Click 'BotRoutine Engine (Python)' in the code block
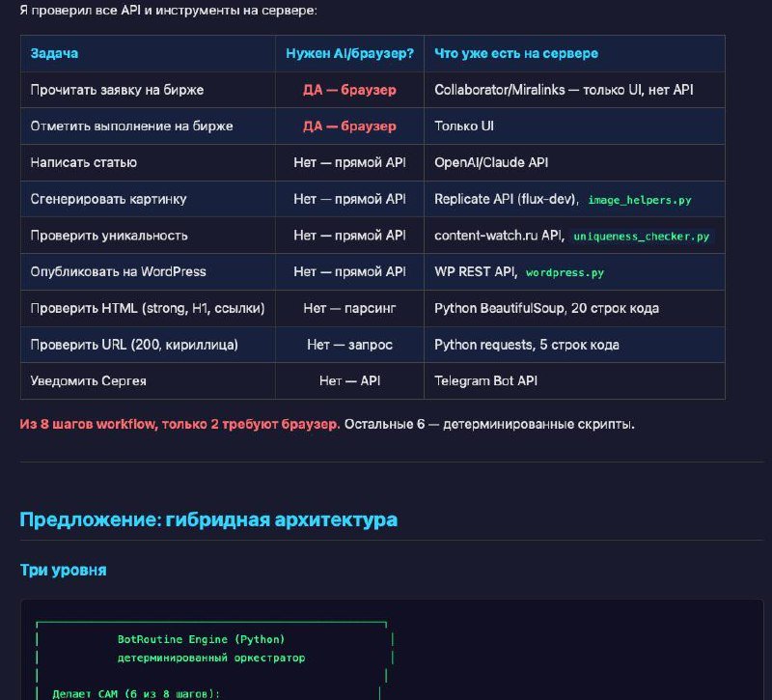 [x=201, y=639]
